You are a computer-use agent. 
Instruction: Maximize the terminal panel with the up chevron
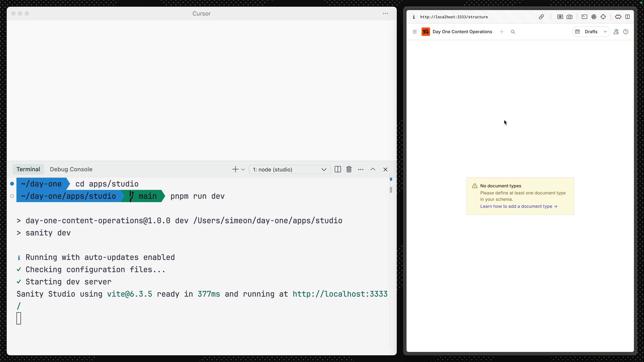coord(373,169)
